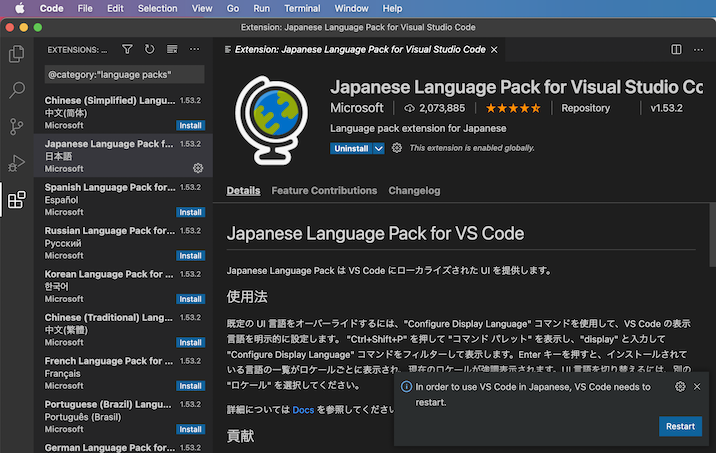Open notification settings gear
The height and width of the screenshot is (453, 716).
(x=680, y=387)
